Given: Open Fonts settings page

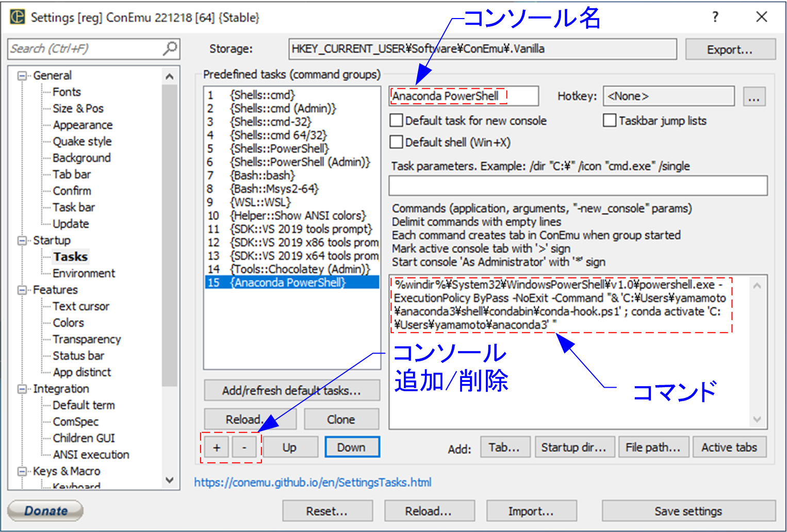Looking at the screenshot, I should pos(67,92).
